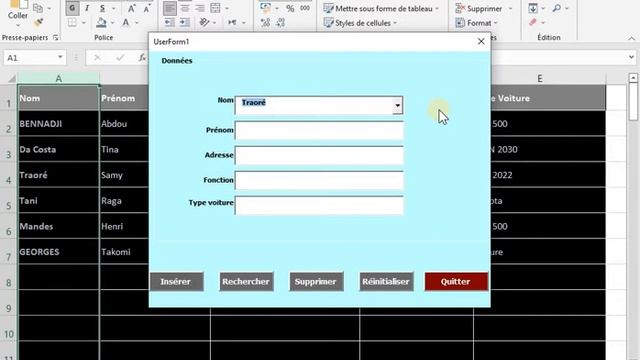Open the Nom combo box dropdown in UserForm1
The image size is (640, 360).
pyautogui.click(x=397, y=106)
